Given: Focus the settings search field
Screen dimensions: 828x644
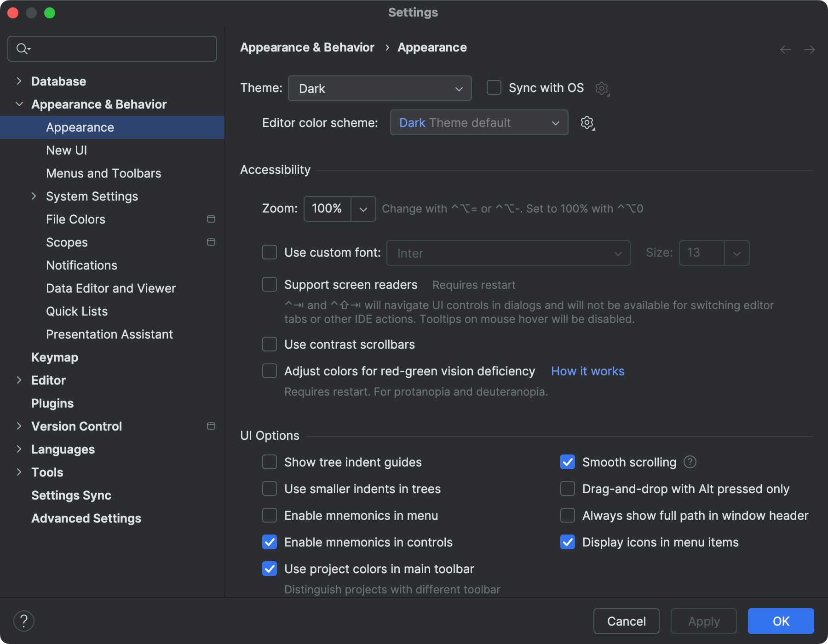Looking at the screenshot, I should [x=112, y=49].
